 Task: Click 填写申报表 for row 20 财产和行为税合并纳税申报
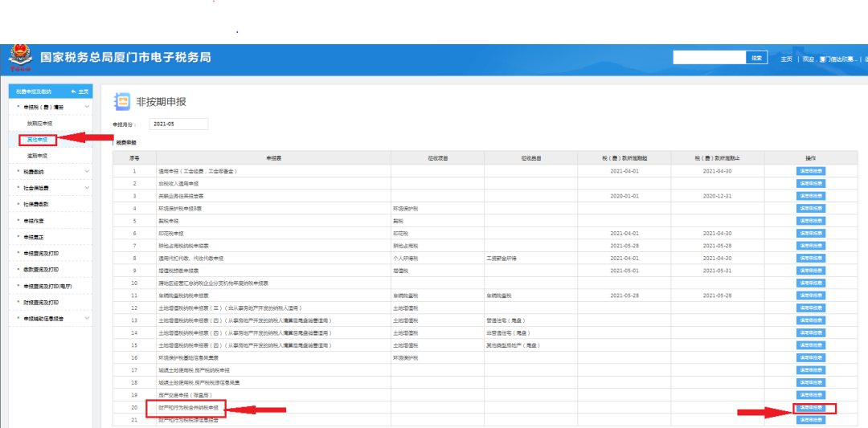tap(810, 408)
